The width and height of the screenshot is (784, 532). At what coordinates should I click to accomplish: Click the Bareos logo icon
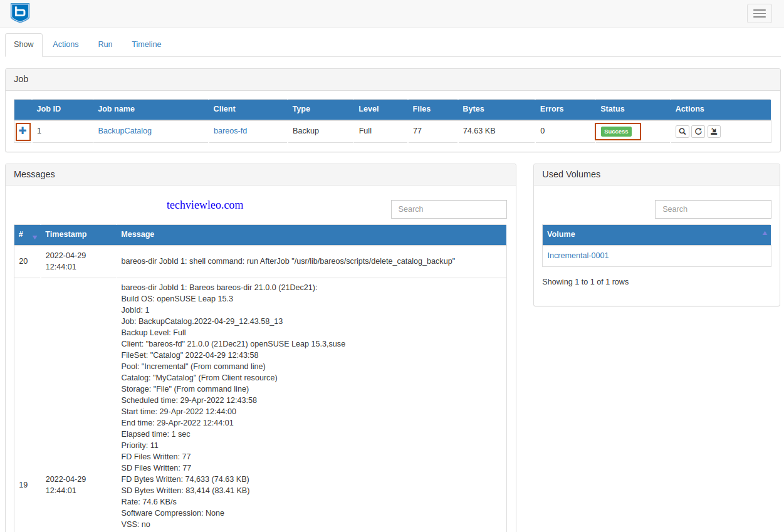[x=20, y=13]
